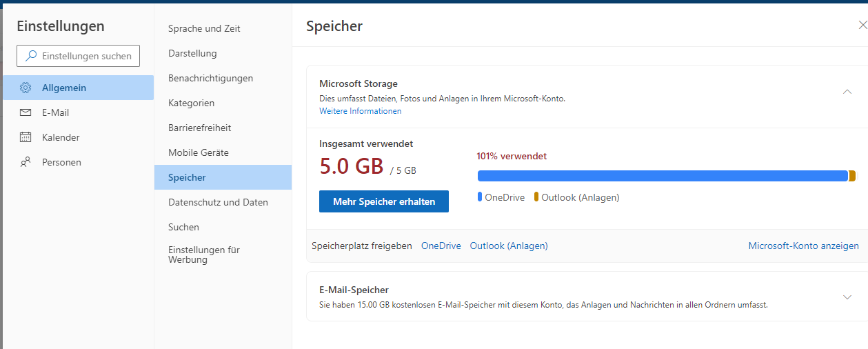
Task: Click the blue storage usage bar
Action: pyautogui.click(x=662, y=176)
